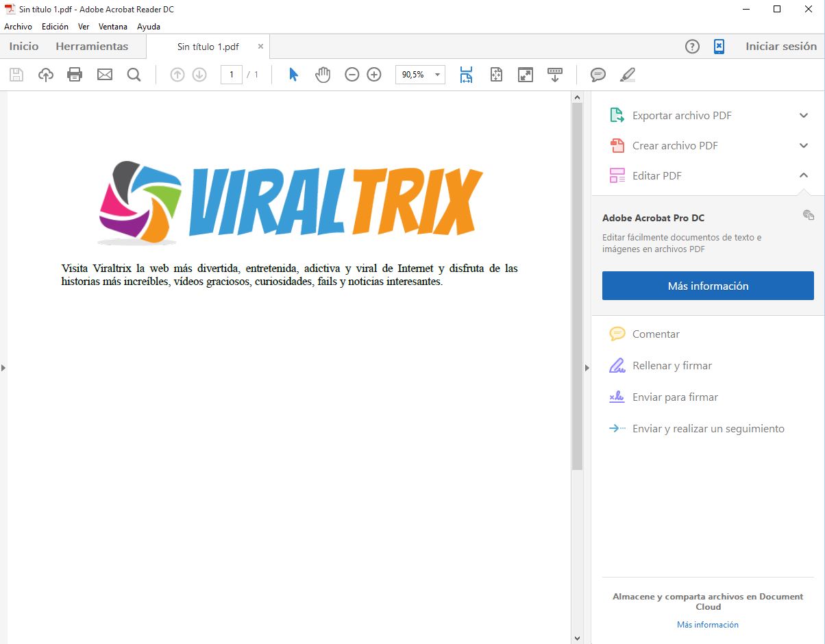Click the document vertical scrollbar thumb

click(x=577, y=286)
